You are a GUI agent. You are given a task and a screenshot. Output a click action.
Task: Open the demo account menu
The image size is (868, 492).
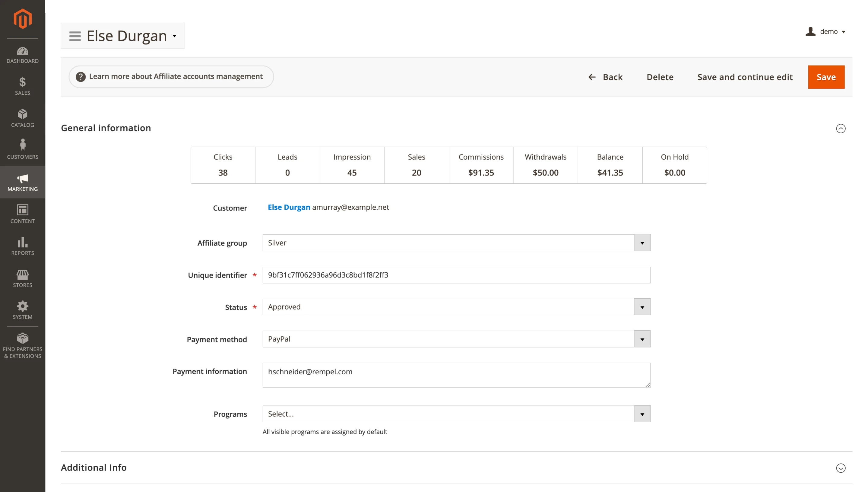click(826, 31)
